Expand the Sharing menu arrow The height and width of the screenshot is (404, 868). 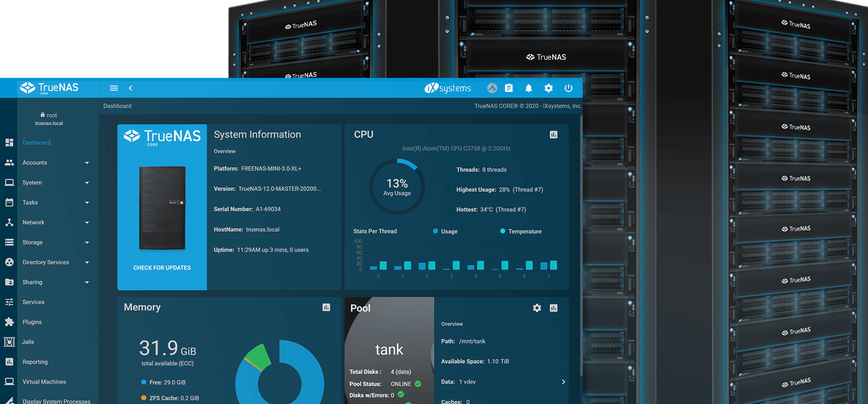point(87,283)
